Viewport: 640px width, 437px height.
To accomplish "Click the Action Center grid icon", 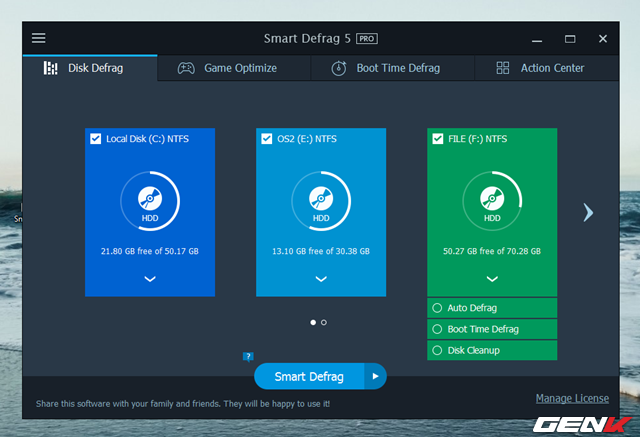I will (503, 68).
